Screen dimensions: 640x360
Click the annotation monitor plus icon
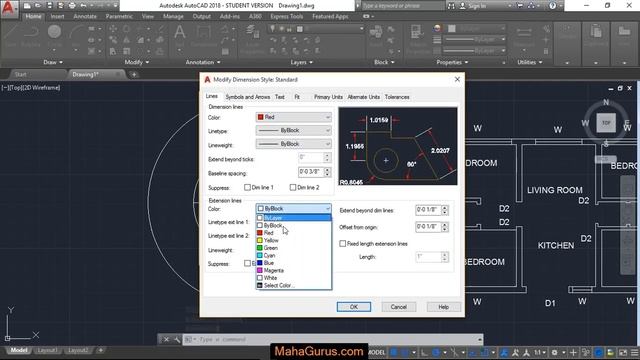click(573, 352)
